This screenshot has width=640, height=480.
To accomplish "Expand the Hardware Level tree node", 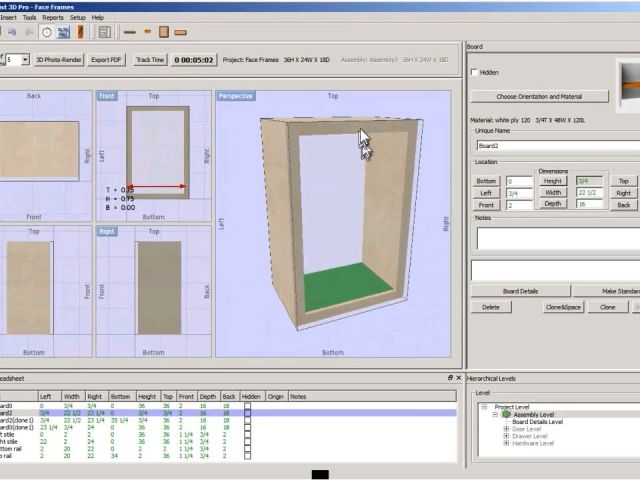I will (507, 443).
